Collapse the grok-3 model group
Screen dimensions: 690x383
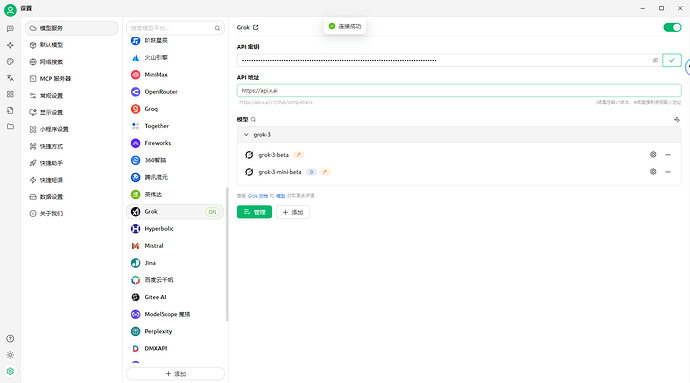[x=246, y=135]
